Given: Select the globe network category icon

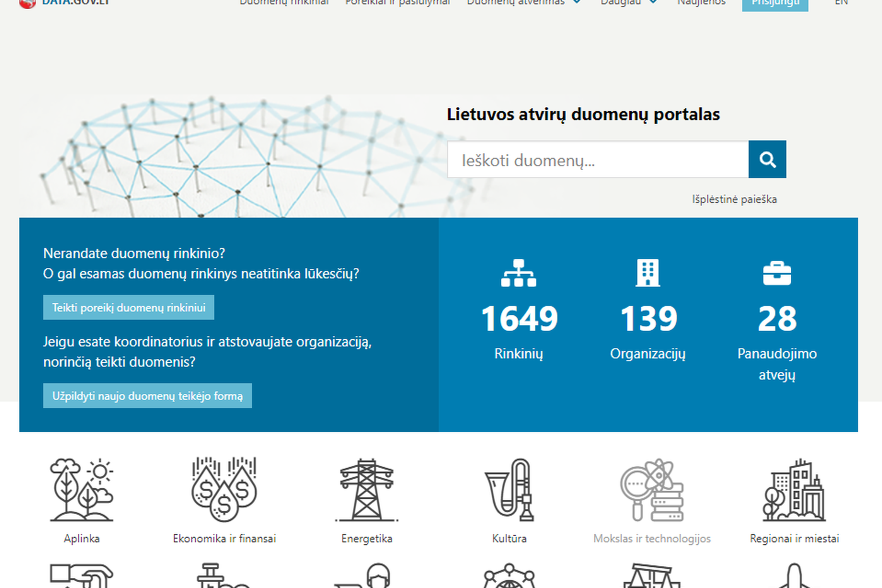Looking at the screenshot, I should tap(509, 576).
